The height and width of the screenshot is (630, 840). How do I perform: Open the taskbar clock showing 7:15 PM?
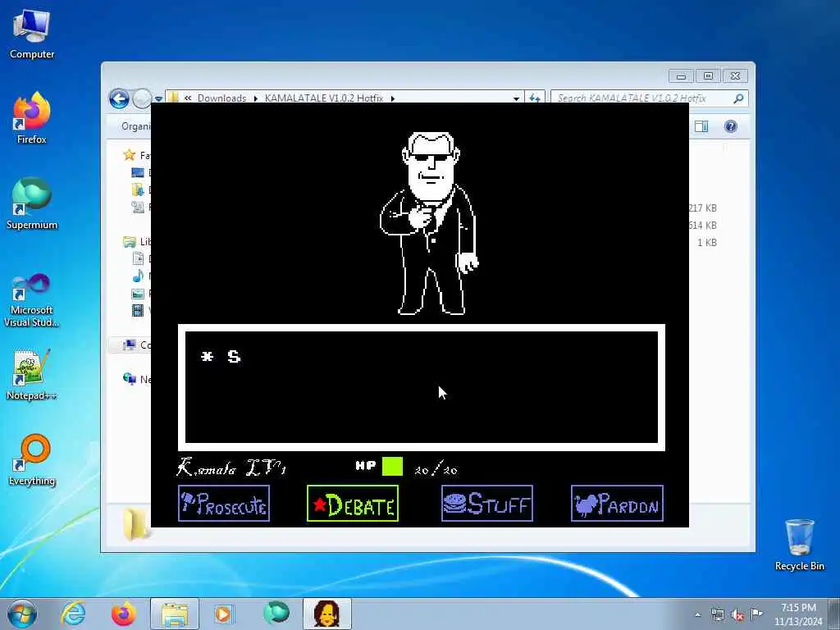pyautogui.click(x=798, y=614)
